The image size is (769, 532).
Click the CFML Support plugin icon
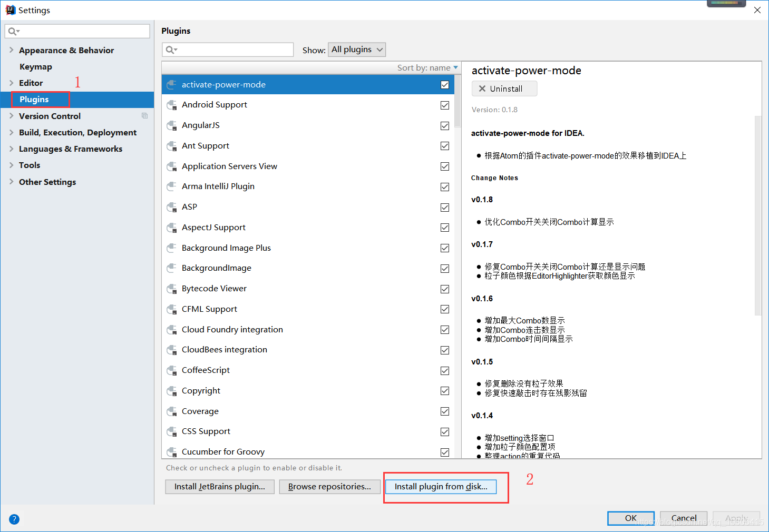[x=171, y=309]
